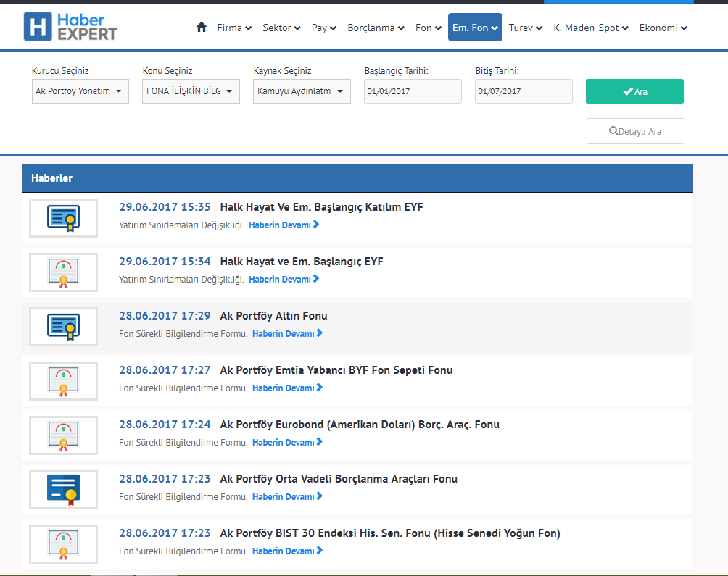The height and width of the screenshot is (576, 728).
Task: Open Konu Seçiniz dropdown
Action: pos(191,91)
